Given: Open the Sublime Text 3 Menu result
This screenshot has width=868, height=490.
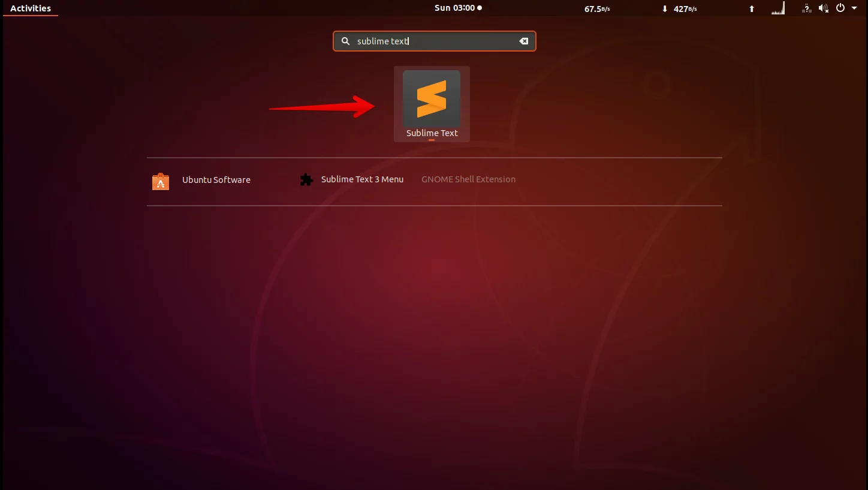Looking at the screenshot, I should coord(362,179).
